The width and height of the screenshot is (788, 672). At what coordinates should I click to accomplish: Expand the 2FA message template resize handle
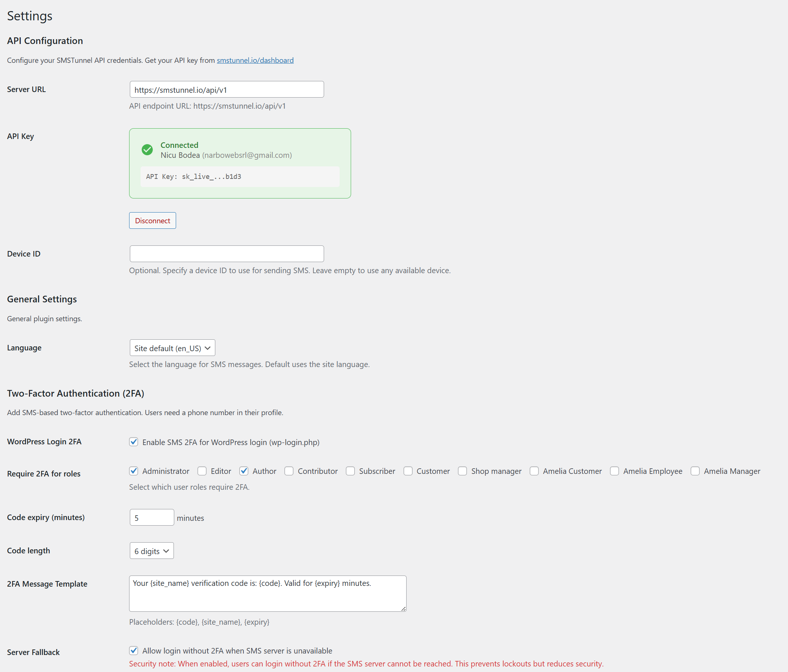(403, 609)
